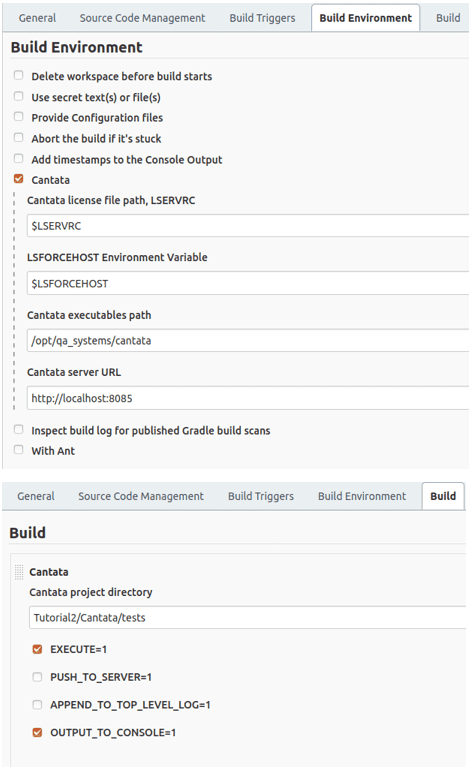Image resolution: width=469 pixels, height=770 pixels.
Task: Toggle Add timestamps to the Console Output
Action: [x=19, y=159]
